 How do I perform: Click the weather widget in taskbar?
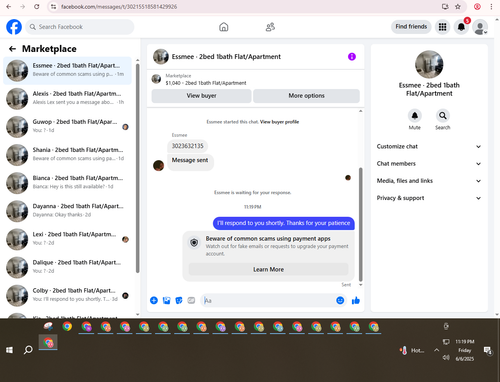click(x=412, y=350)
